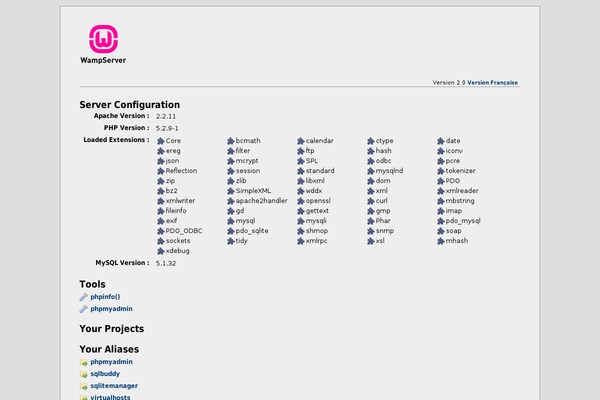
Task: Click the Phar extension name
Action: click(383, 220)
